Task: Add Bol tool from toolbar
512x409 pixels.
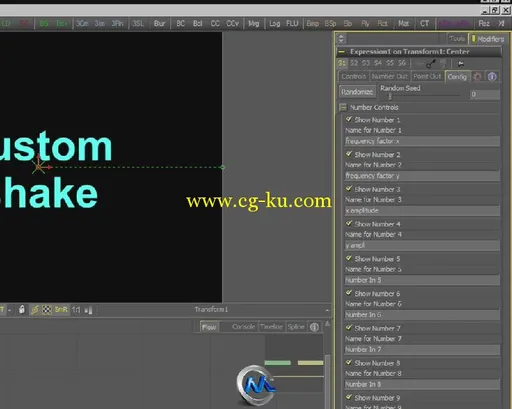Action: 198,24
